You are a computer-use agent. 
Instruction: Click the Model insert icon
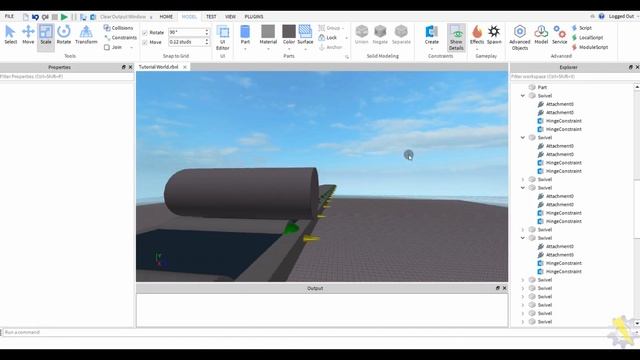(x=541, y=34)
